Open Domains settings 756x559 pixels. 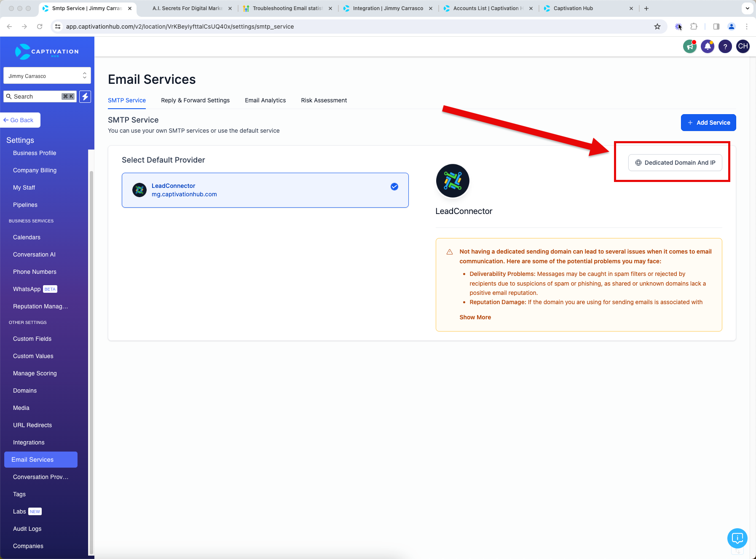(25, 390)
